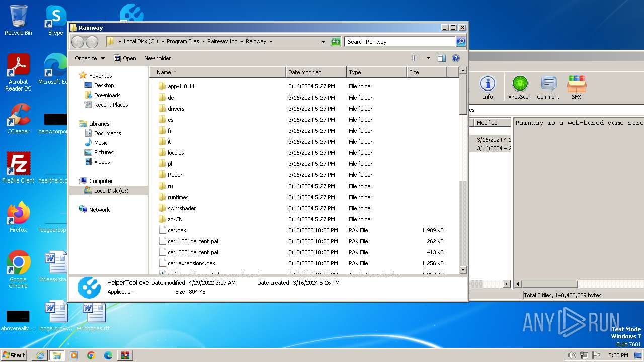
Task: Select Recent Places in the navigation pane
Action: (x=111, y=105)
